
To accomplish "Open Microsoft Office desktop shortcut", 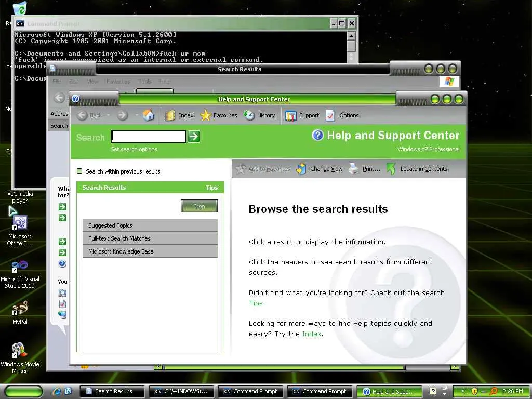I will click(x=20, y=222).
